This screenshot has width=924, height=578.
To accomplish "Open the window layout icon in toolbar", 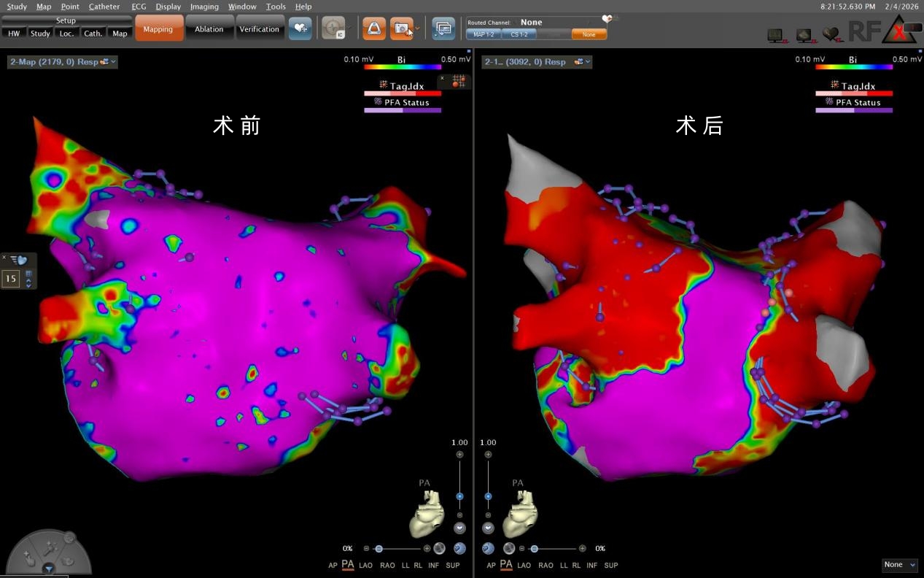I will click(443, 29).
